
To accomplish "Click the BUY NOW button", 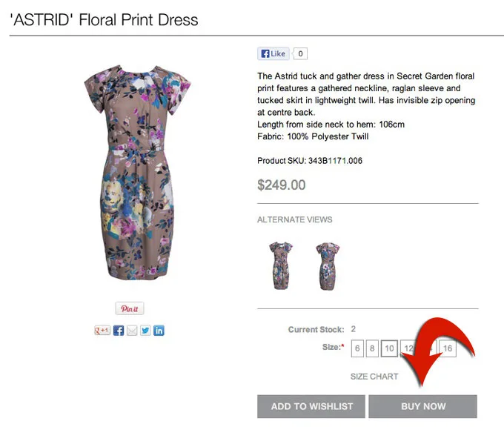I will coord(423,406).
